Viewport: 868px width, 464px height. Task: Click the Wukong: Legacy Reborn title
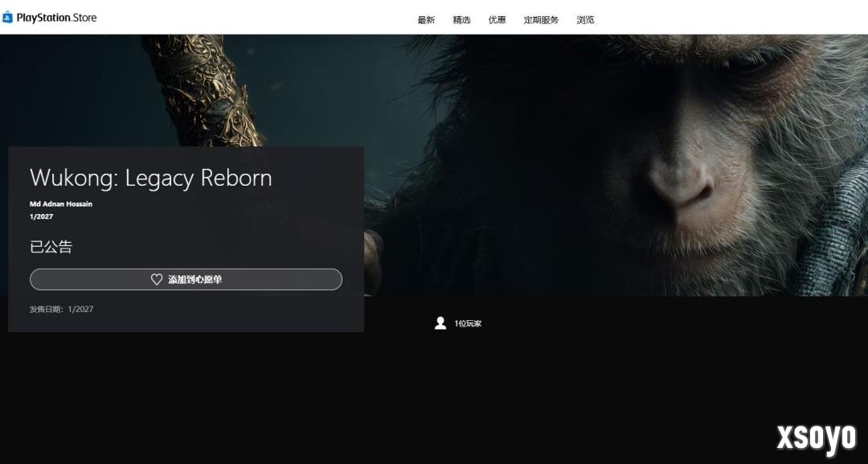coord(151,178)
